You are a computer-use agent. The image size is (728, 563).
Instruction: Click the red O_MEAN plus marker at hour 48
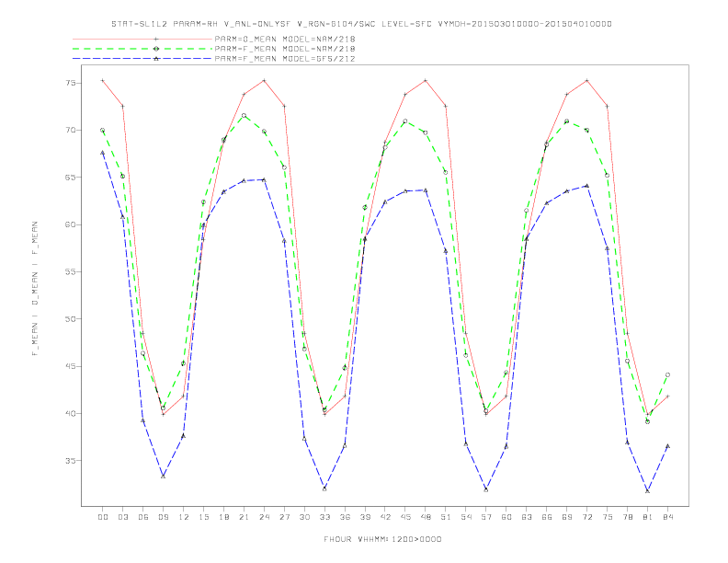point(426,80)
